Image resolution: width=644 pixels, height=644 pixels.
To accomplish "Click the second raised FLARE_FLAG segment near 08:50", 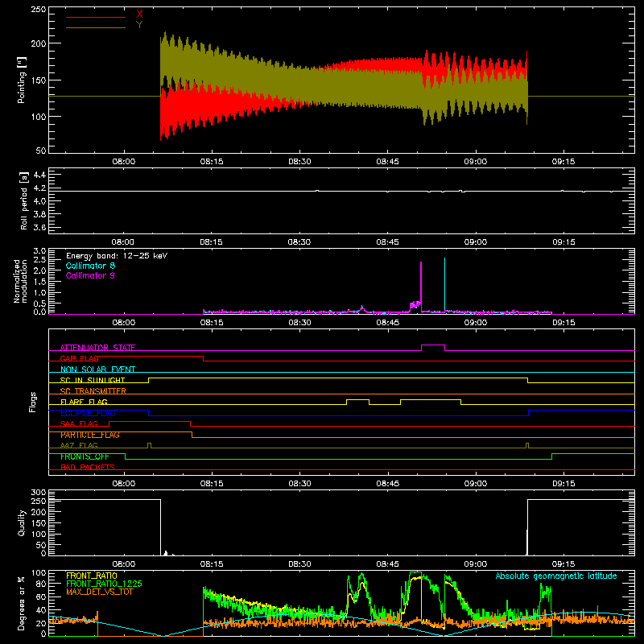I will [431, 399].
